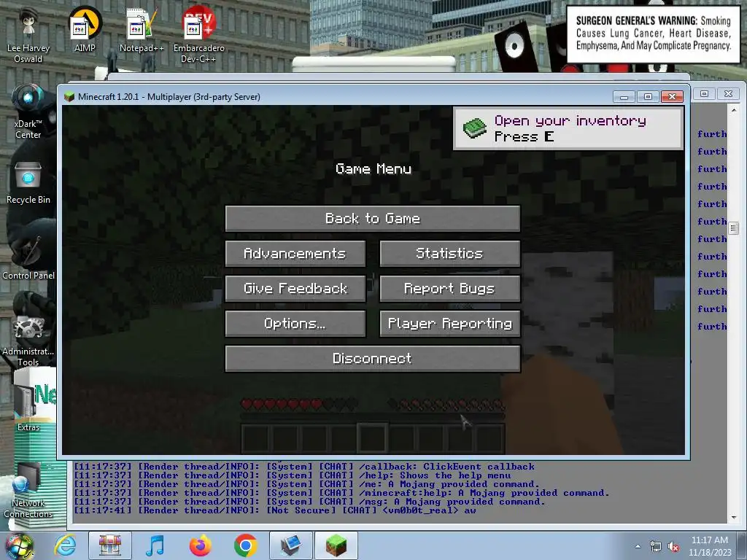
Task: Click the console window scroll down arrow
Action: (734, 518)
